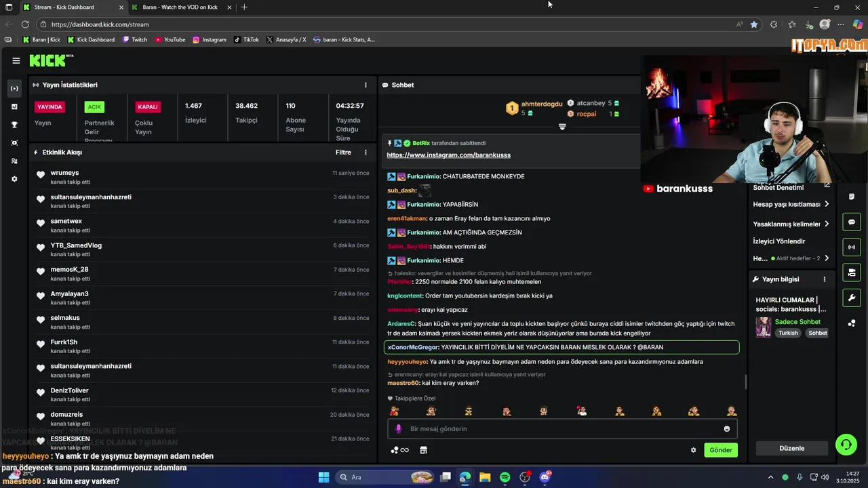Open chat settings gear next to Gönder
The height and width of the screenshot is (488, 868).
tap(693, 450)
